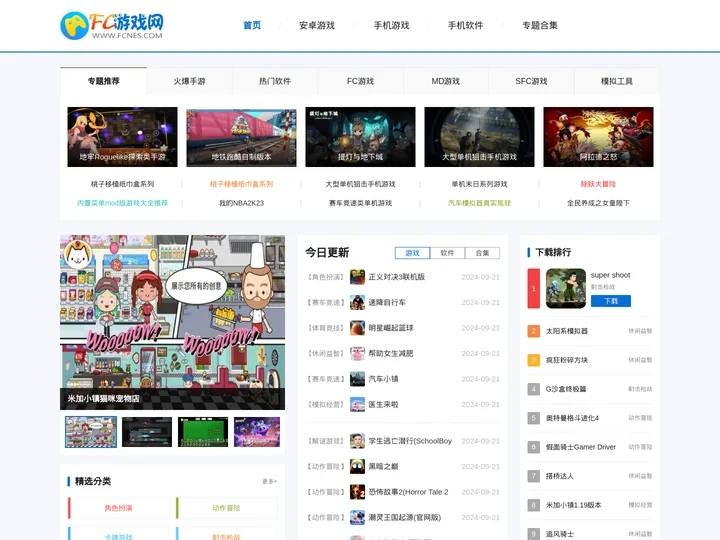
Task: Open 手机游戏 navigation item
Action: pos(391,25)
